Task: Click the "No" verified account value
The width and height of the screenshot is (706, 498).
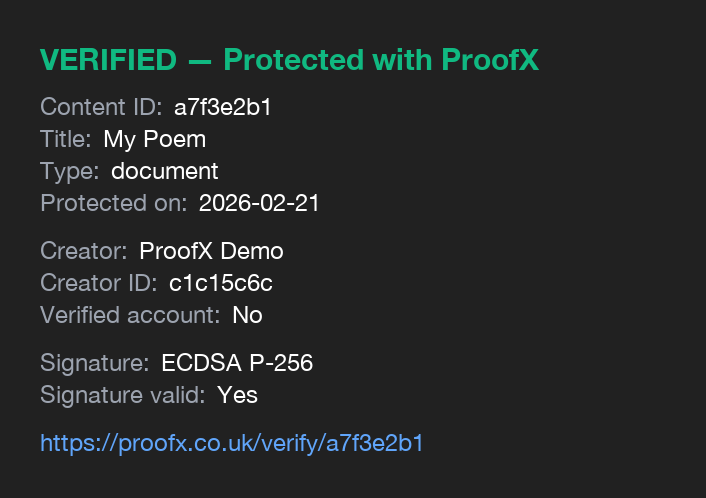Action: click(x=247, y=315)
